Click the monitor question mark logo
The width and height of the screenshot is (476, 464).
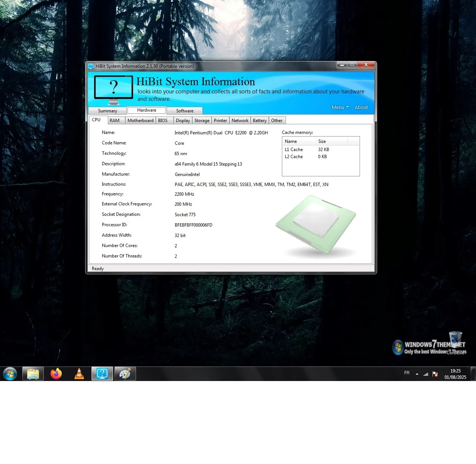113,90
